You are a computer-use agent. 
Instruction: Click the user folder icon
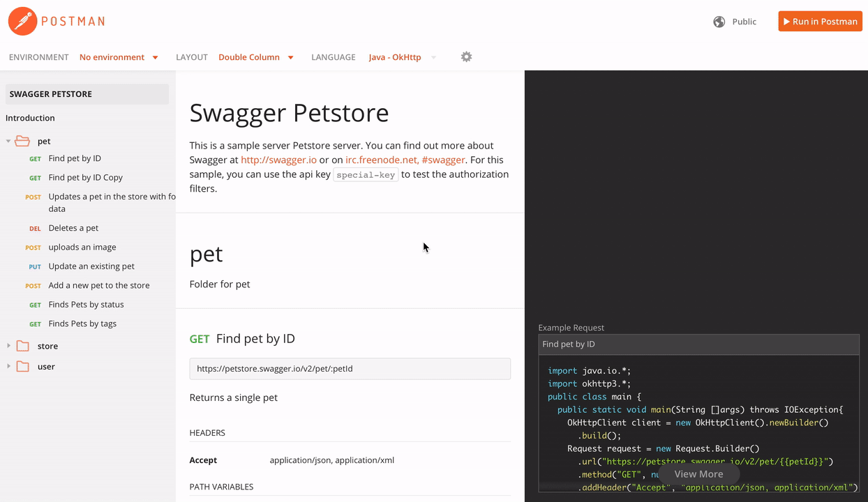point(22,366)
